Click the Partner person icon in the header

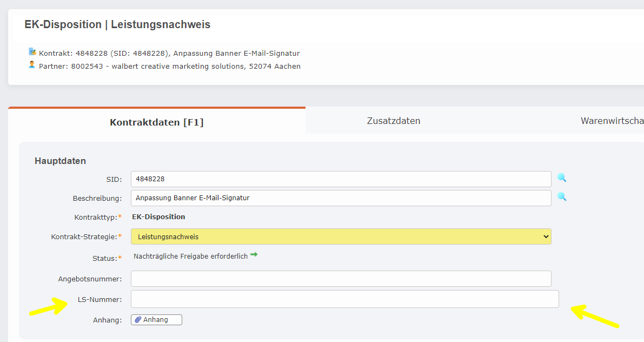[x=32, y=65]
